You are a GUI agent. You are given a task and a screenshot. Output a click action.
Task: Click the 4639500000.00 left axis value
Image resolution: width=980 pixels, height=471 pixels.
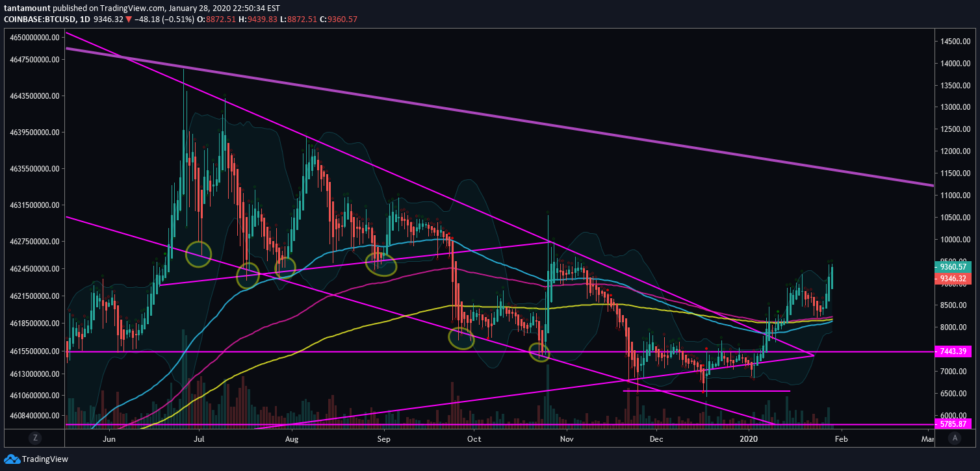[x=35, y=132]
